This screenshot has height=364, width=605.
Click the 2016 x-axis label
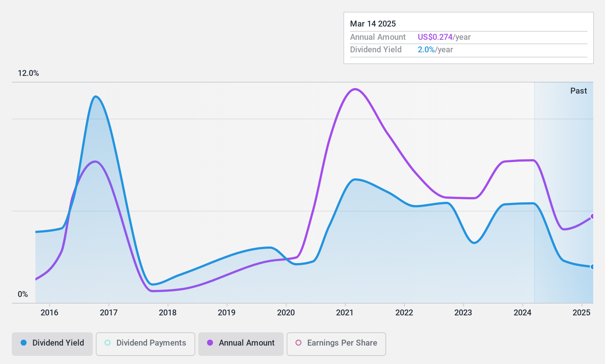[49, 313]
